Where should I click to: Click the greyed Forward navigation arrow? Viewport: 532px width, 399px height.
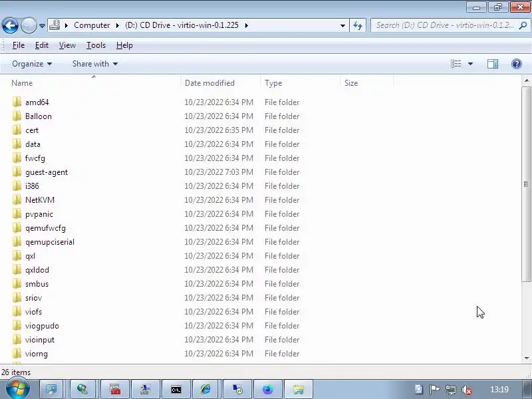29,25
